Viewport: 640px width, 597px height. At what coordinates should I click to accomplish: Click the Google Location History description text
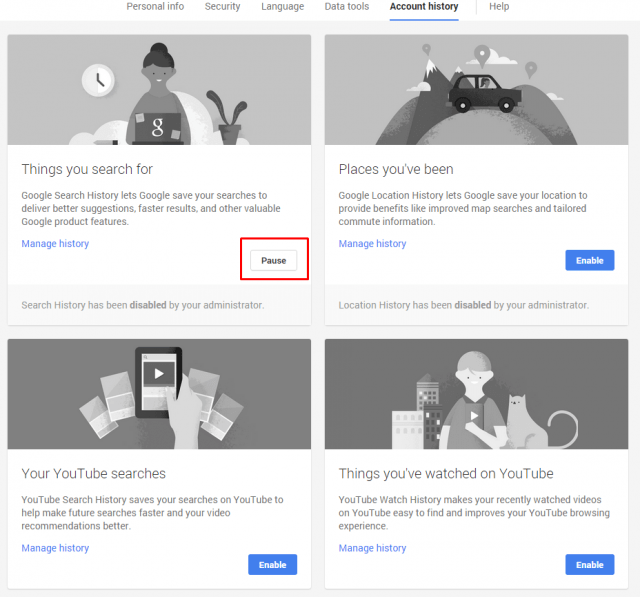click(x=463, y=209)
